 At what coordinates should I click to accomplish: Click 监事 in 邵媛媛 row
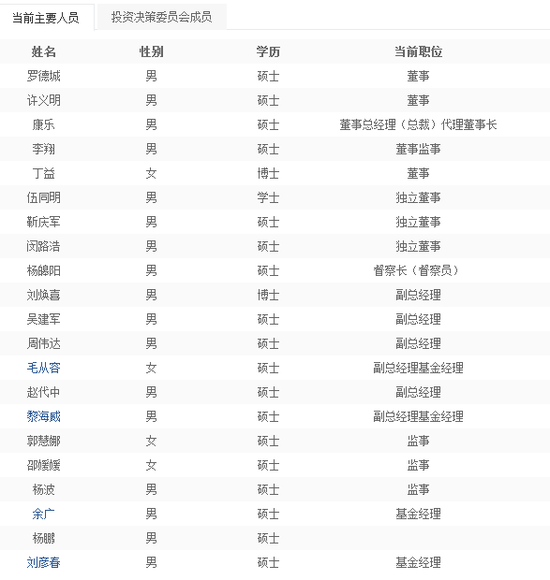(418, 465)
